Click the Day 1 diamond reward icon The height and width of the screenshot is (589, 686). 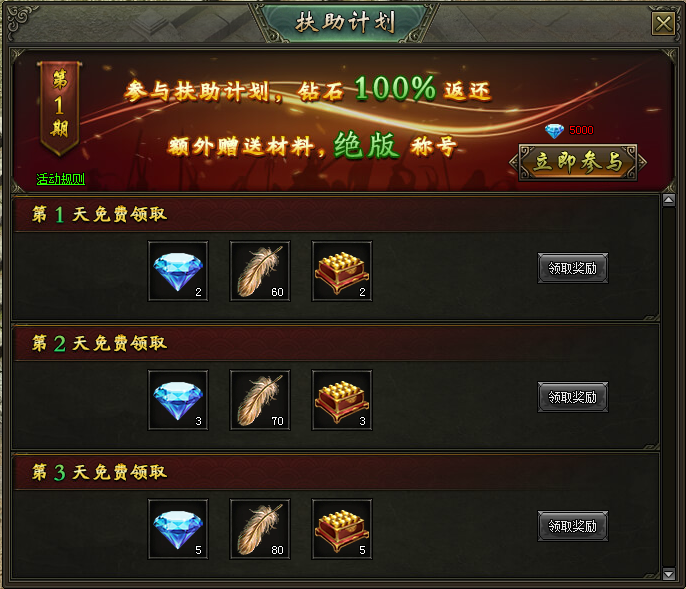pyautogui.click(x=178, y=271)
